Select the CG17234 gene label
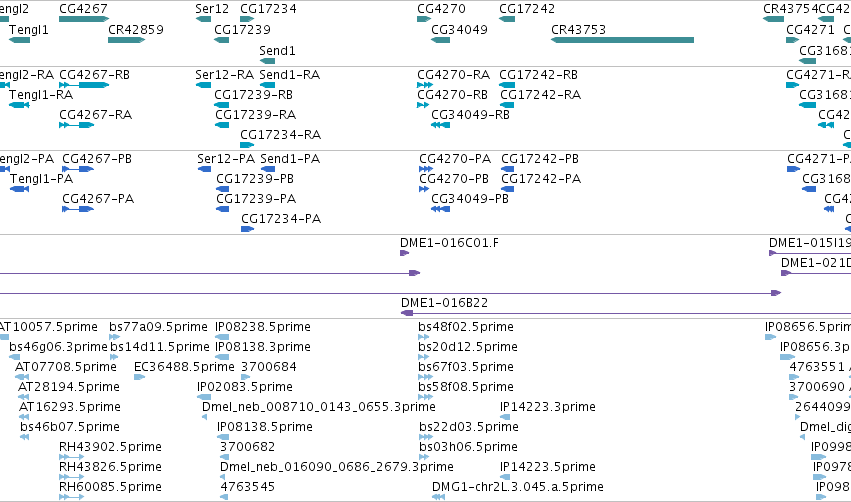 click(x=268, y=9)
